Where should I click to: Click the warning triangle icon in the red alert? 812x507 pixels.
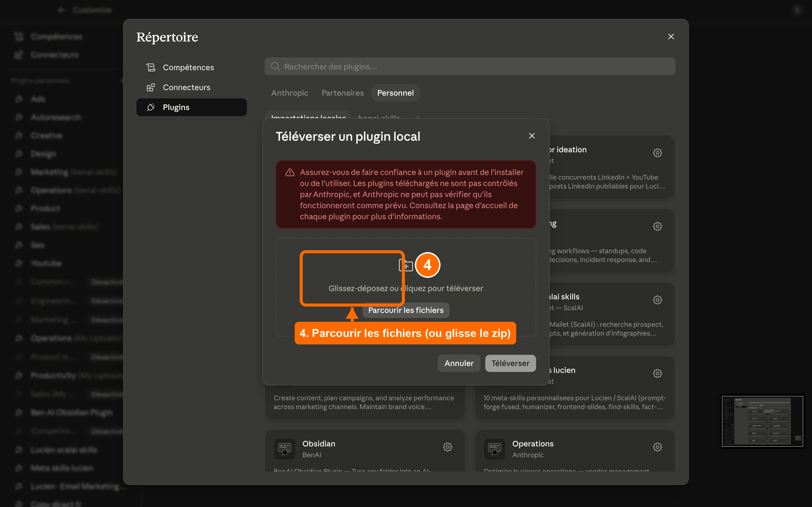[x=290, y=172]
